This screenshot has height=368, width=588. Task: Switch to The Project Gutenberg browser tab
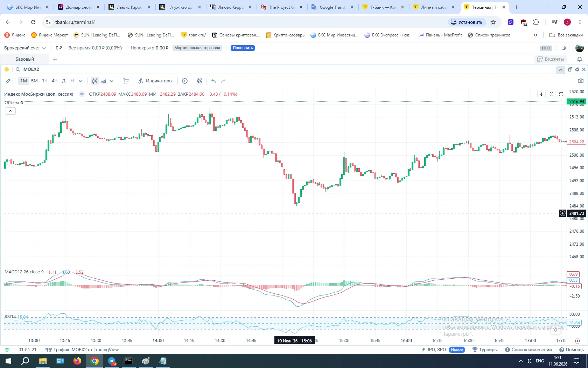282,7
